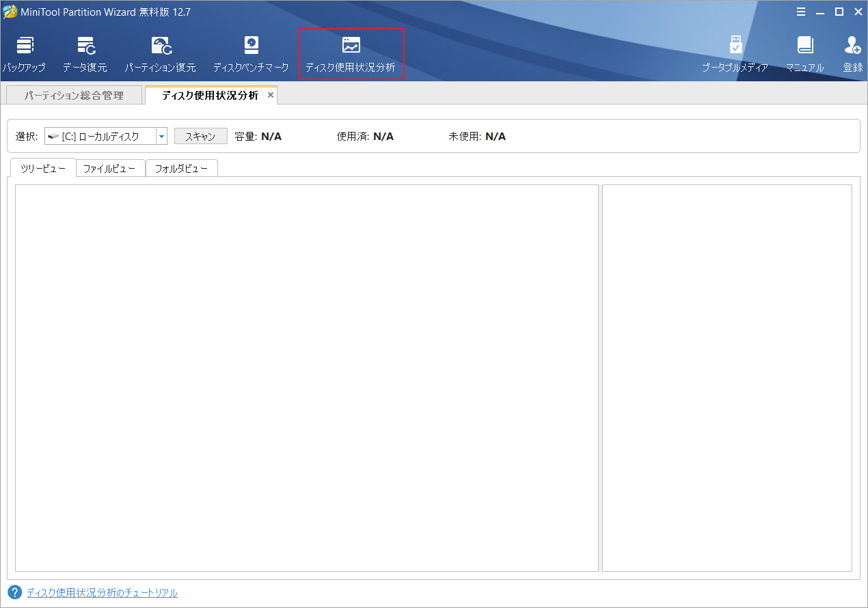Screen dimensions: 868x608
Task: Click the question mark help icon
Action: pyautogui.click(x=15, y=593)
